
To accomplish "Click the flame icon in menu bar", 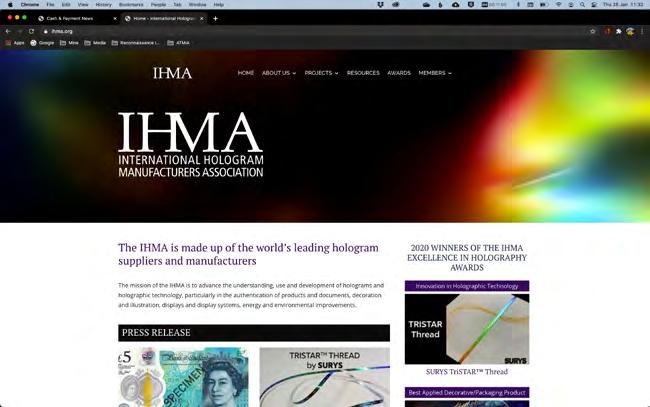I will 440,5.
